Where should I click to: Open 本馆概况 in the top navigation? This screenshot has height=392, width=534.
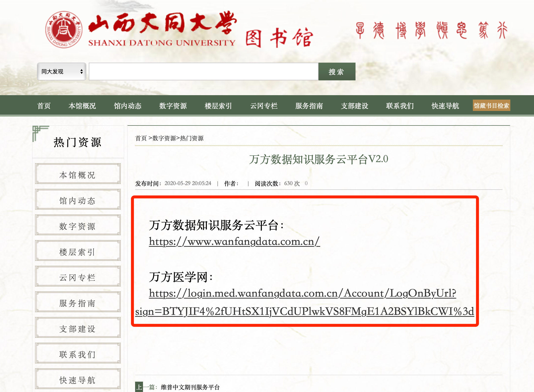coord(82,106)
